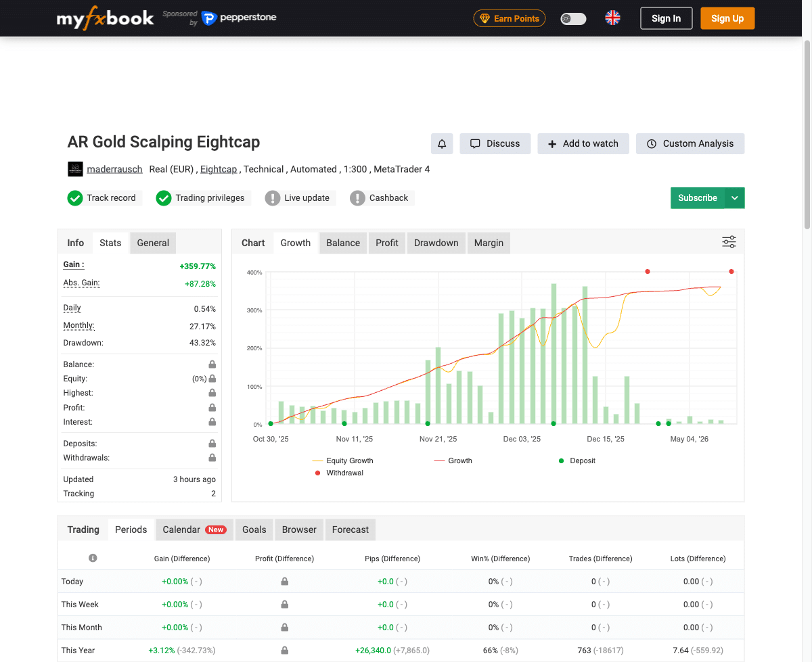Open the Eightcap broker link
Image resolution: width=812 pixels, height=662 pixels.
[219, 169]
